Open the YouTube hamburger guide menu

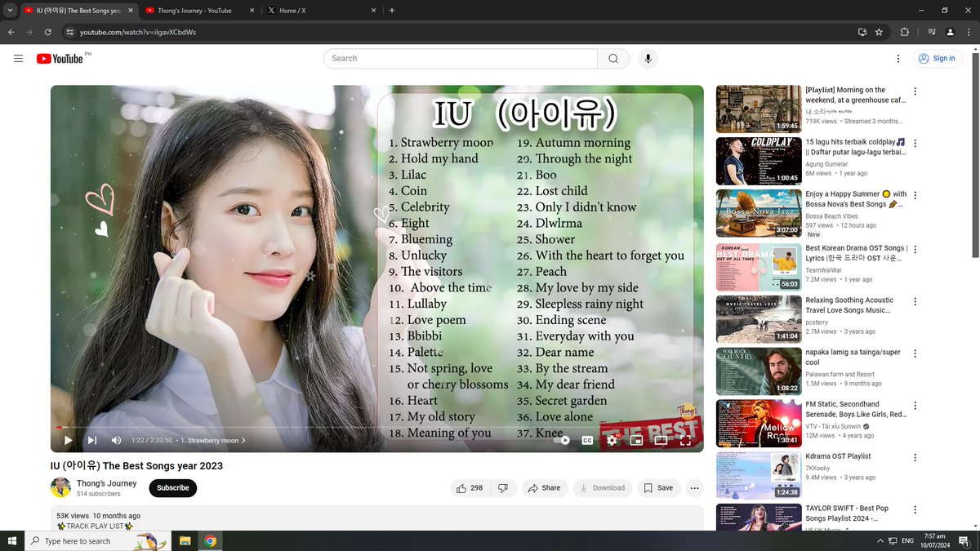18,59
